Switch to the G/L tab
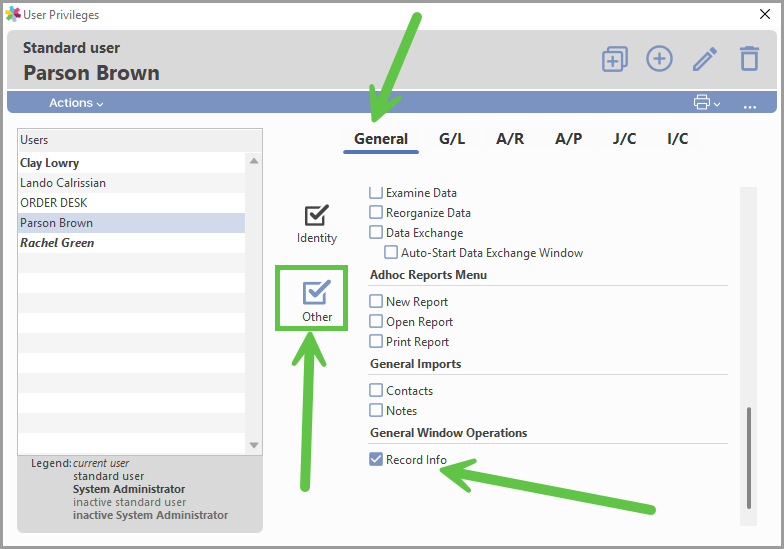The image size is (784, 549). 452,139
